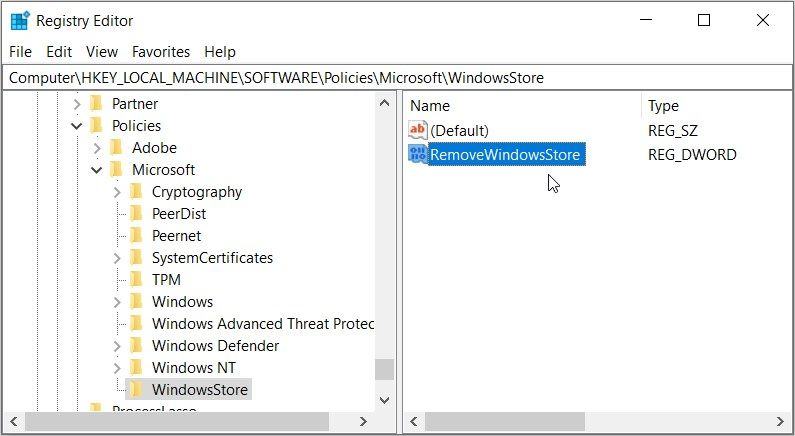Expand the Windows NT key
Screen dimensions: 795x436
click(x=117, y=368)
